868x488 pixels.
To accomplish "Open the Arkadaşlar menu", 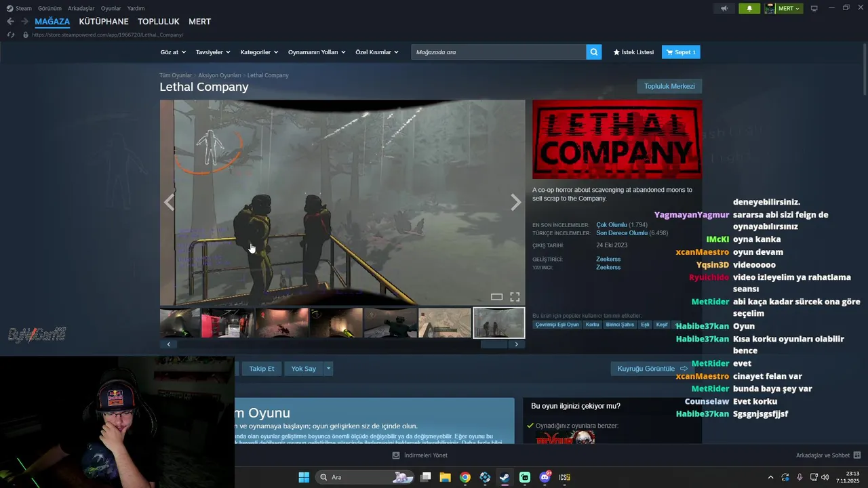I will [x=81, y=8].
